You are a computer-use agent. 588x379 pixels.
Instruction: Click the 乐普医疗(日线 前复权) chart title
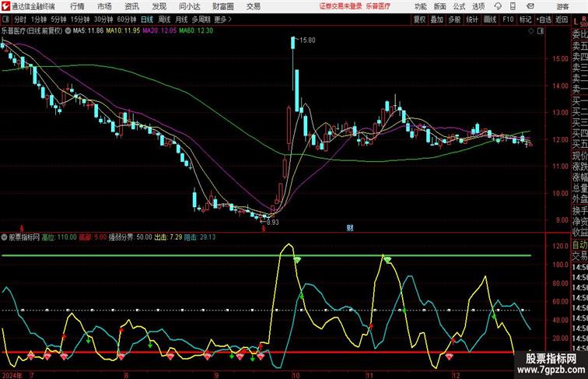pos(32,31)
